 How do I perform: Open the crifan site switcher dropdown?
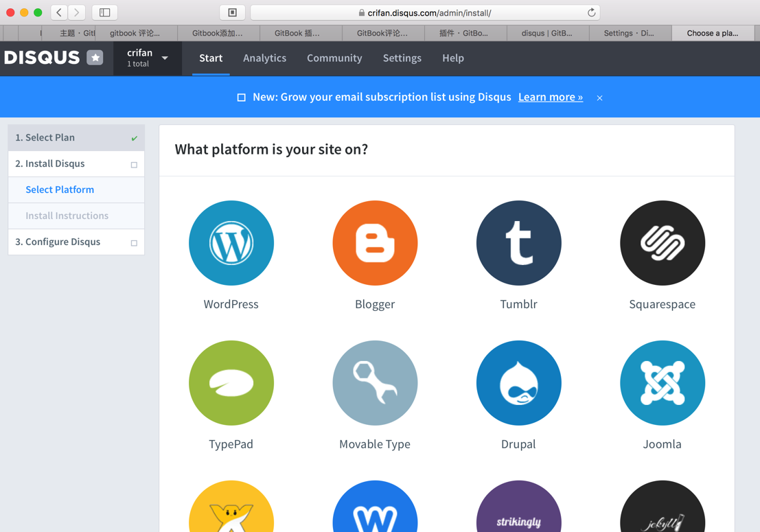[148, 58]
